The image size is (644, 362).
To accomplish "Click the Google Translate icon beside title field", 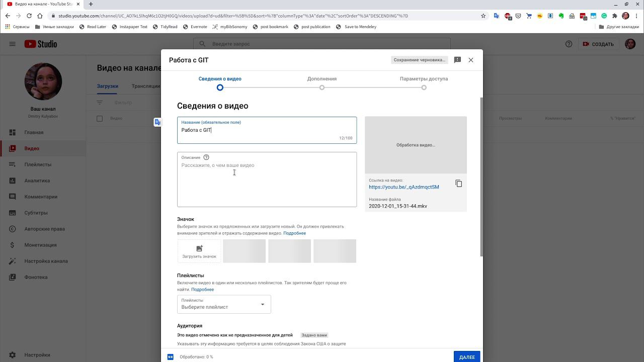I will pos(158,122).
